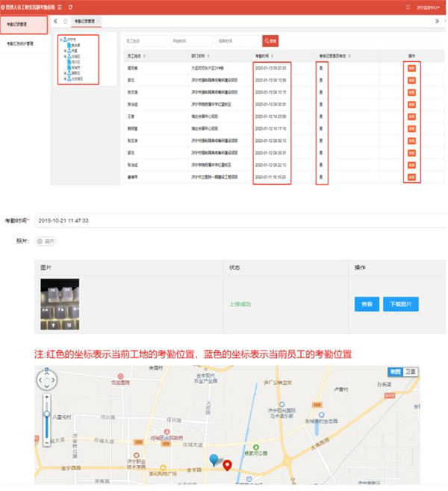Pan the map right with the arrow control
This screenshot has width=448, height=491.
click(53, 380)
